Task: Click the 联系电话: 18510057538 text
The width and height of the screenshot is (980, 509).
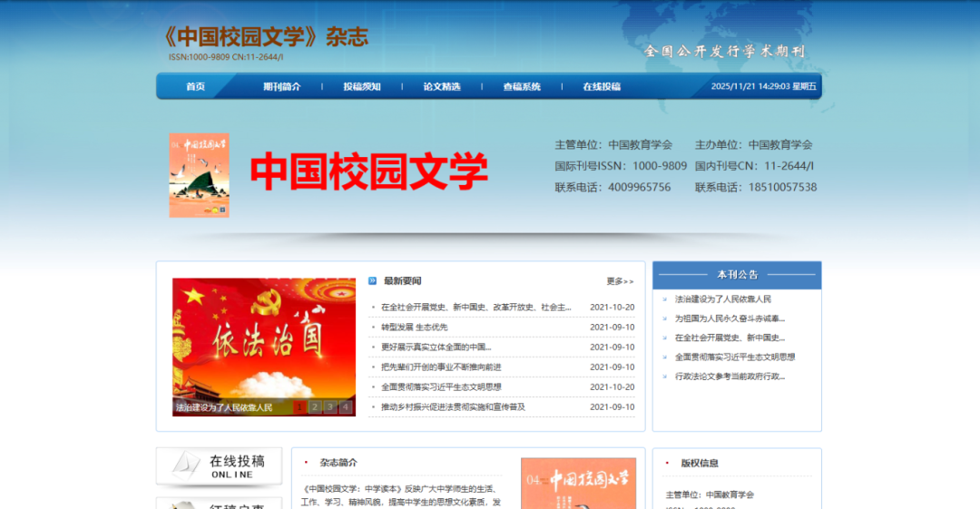Action: 756,187
